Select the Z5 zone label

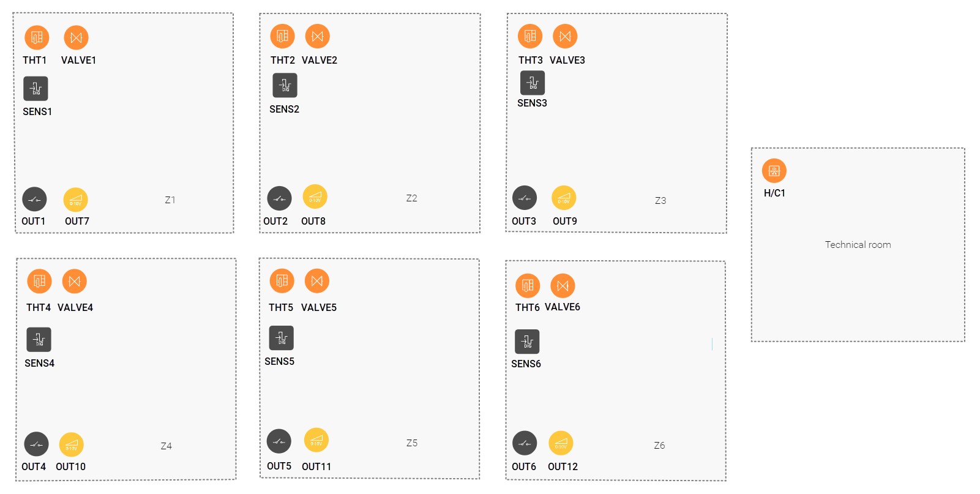point(412,443)
